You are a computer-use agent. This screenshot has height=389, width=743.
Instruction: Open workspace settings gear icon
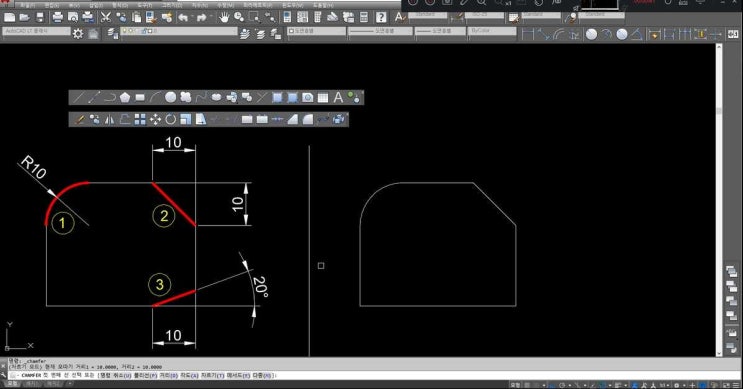[78, 34]
